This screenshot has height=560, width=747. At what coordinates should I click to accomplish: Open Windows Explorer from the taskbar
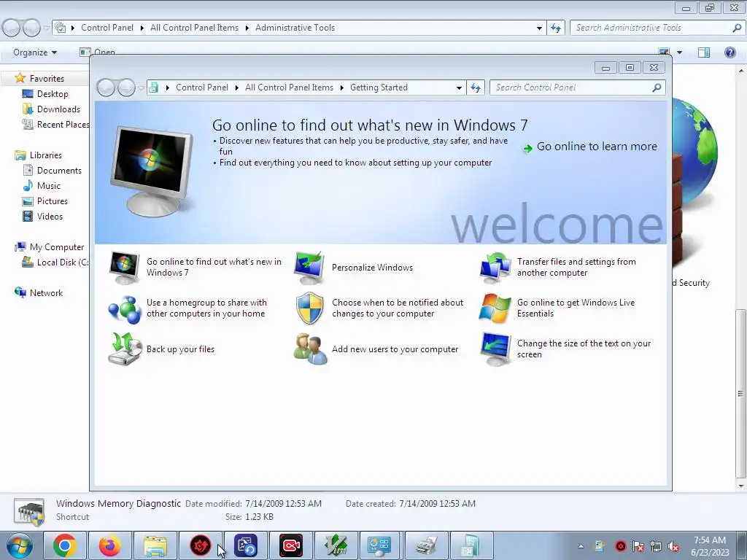[155, 545]
